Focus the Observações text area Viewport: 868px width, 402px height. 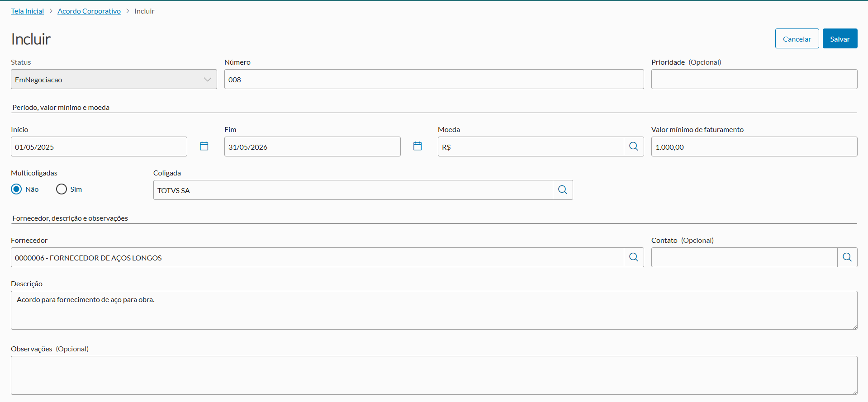434,375
